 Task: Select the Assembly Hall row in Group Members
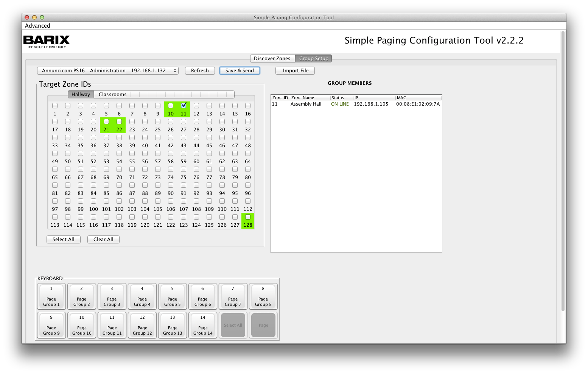tap(356, 104)
